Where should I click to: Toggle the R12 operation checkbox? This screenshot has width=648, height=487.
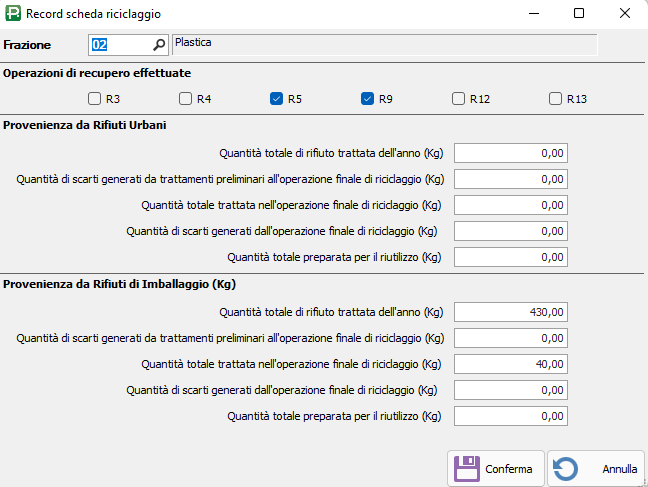pos(458,99)
